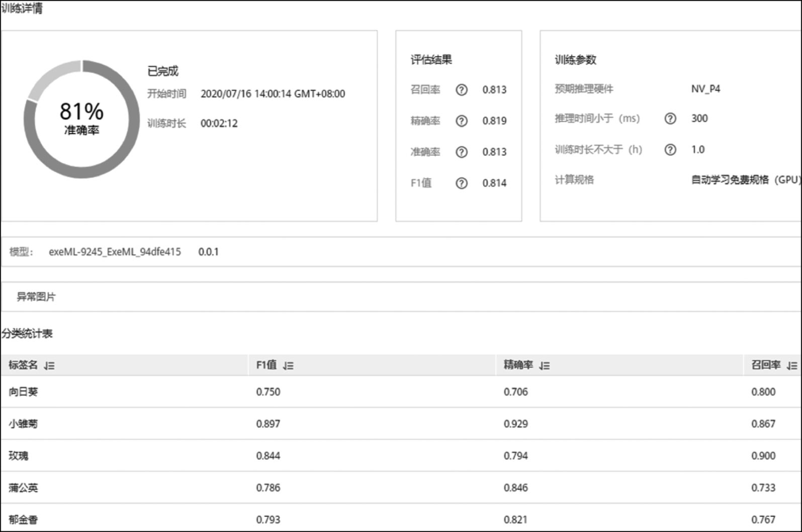
Task: Click the model version 0.0.1
Action: tap(208, 252)
